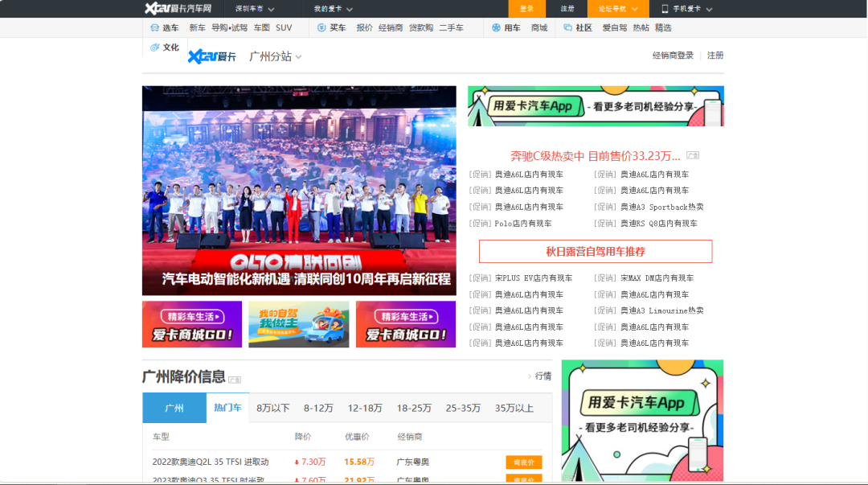Click the 15.58万 discounted price

click(359, 462)
